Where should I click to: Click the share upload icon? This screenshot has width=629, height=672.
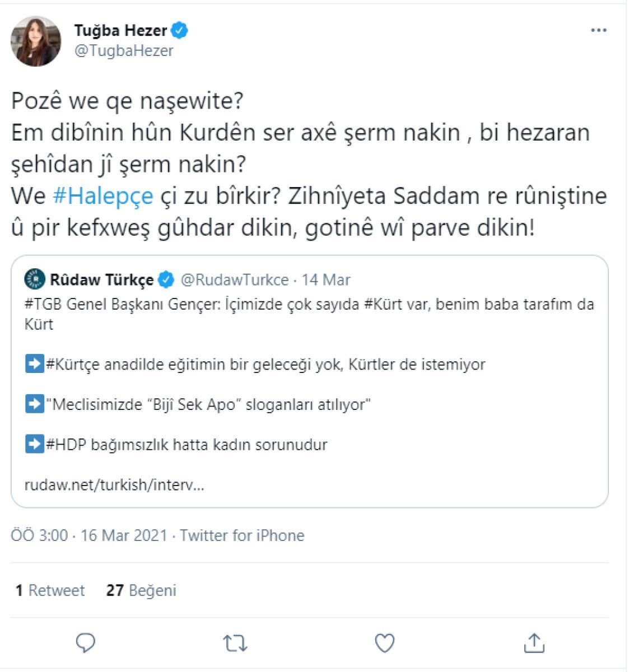[534, 643]
